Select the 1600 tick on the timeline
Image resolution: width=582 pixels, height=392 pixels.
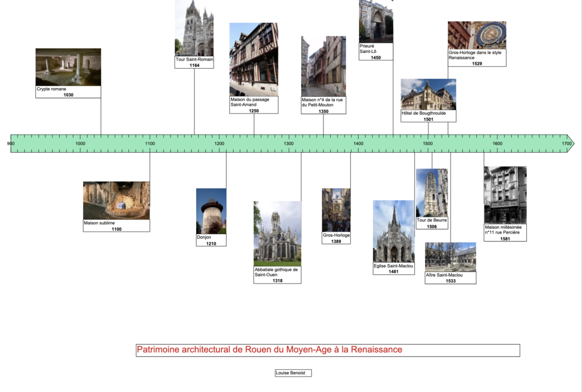(497, 144)
